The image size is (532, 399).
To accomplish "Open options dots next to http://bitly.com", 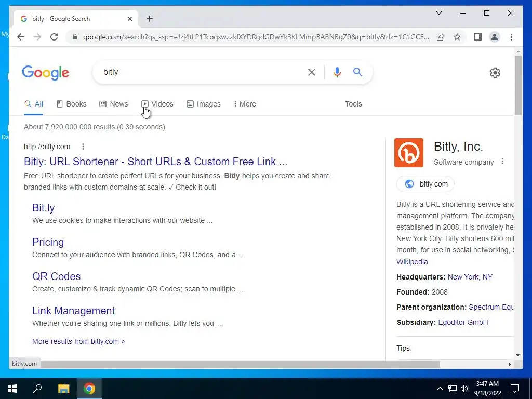I will (x=83, y=147).
